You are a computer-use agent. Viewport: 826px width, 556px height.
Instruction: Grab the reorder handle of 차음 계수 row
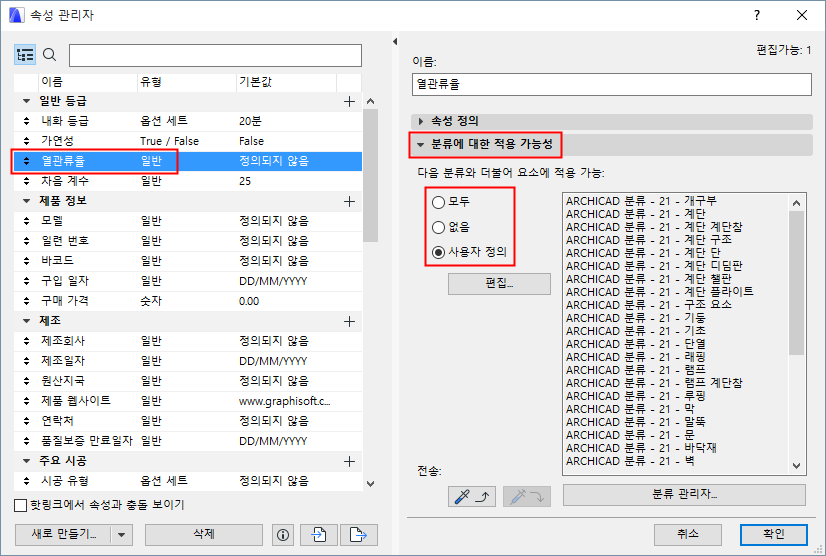26,181
